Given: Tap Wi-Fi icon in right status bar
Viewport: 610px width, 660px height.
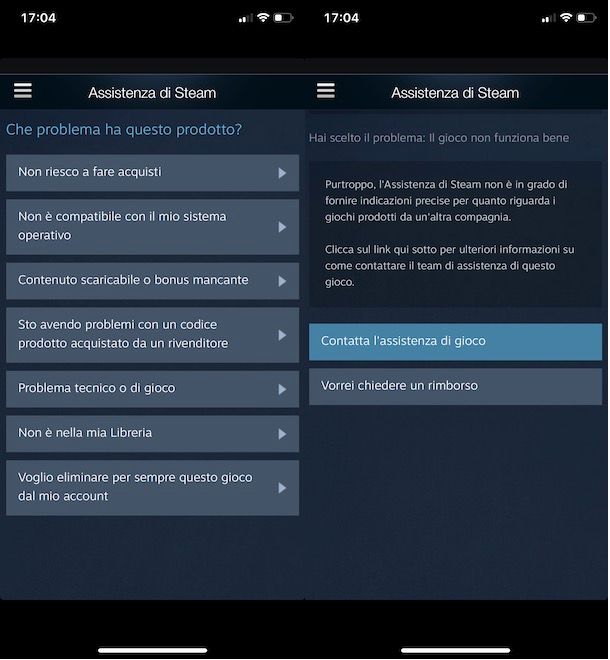Looking at the screenshot, I should [x=566, y=17].
